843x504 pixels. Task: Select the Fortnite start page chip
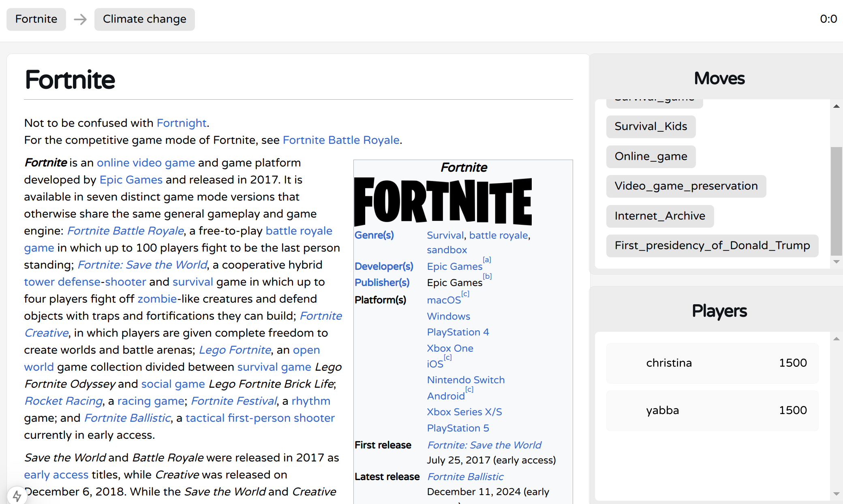(x=36, y=19)
